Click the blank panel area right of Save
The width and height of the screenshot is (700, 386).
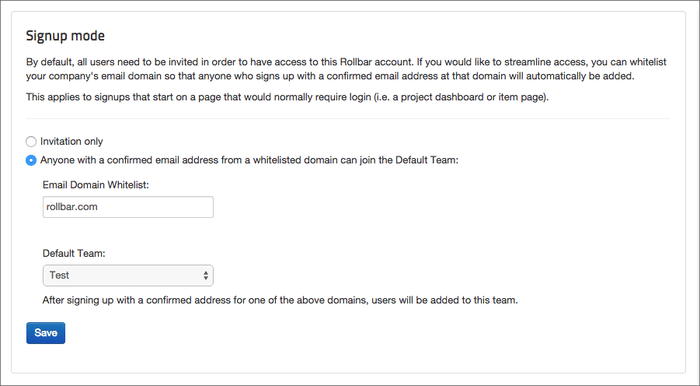(x=357, y=333)
